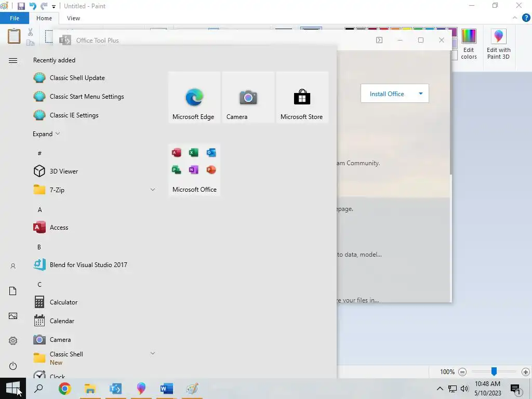Open Paint Help question mark
Image resolution: width=532 pixels, height=399 pixels.
point(526,18)
